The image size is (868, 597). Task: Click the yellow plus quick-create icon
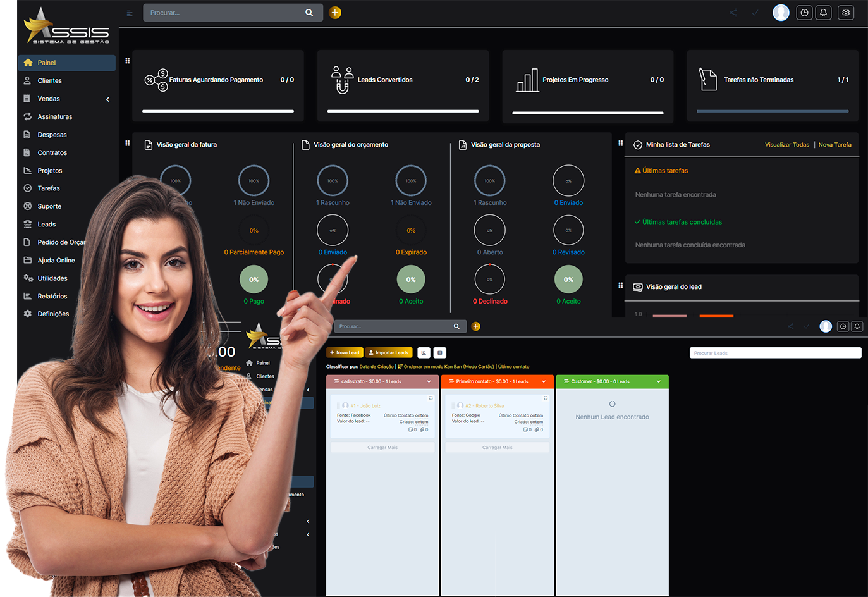pos(335,13)
